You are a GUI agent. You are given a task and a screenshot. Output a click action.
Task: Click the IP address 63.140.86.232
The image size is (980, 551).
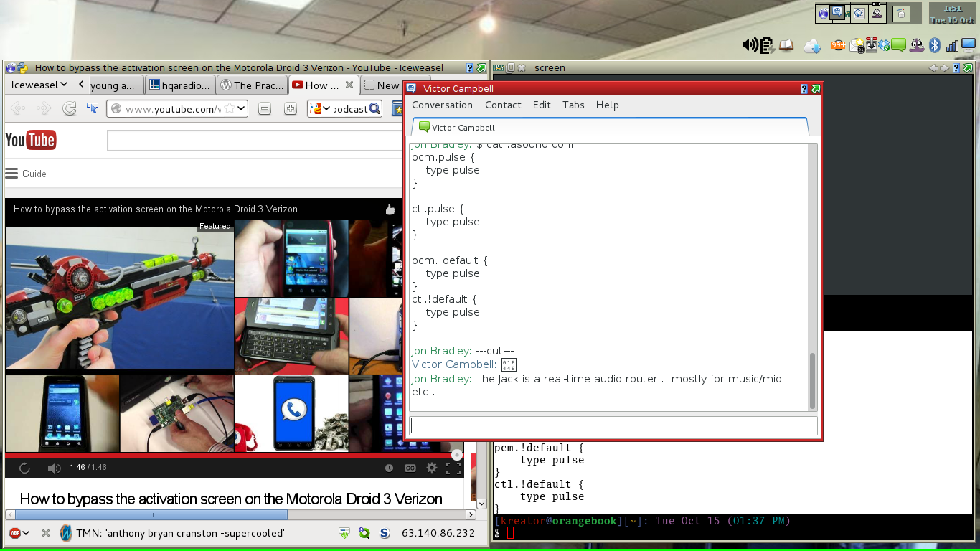(x=438, y=533)
